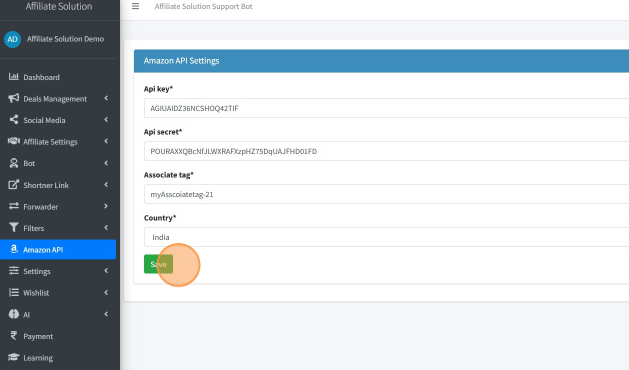The image size is (629, 370).
Task: Click the green Save button
Action: [158, 264]
